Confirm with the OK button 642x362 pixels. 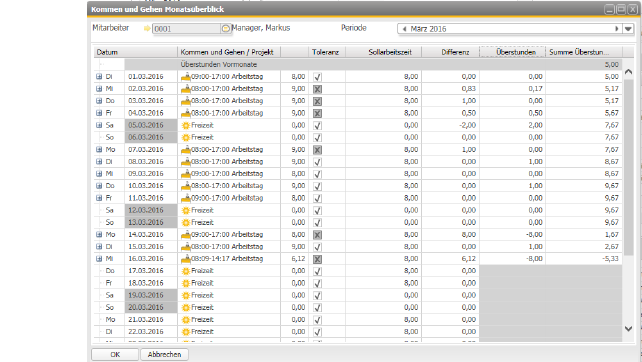point(115,354)
